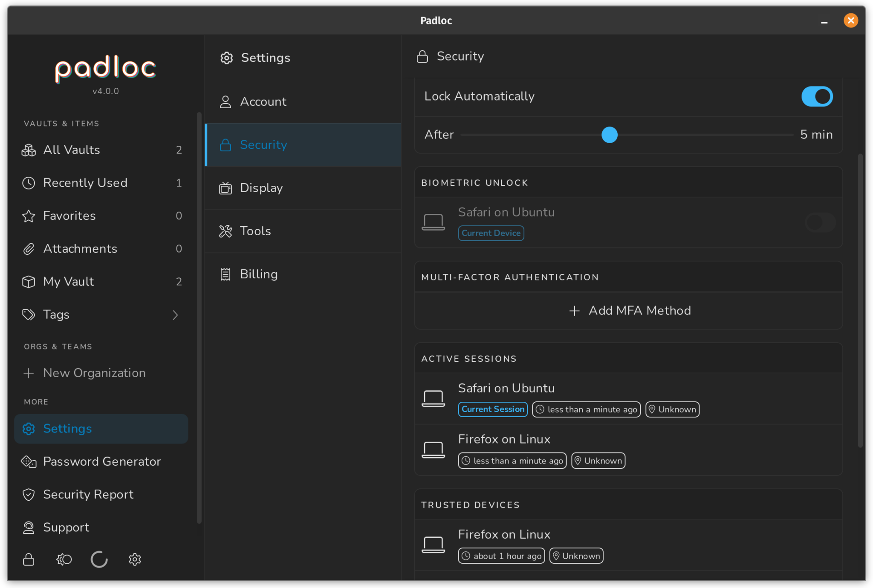The image size is (873, 588).
Task: Click the Add MFA Method button
Action: [x=628, y=311]
